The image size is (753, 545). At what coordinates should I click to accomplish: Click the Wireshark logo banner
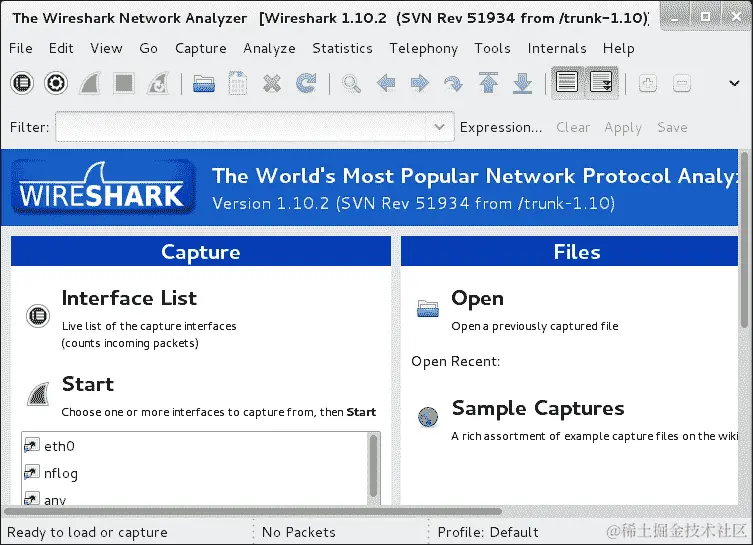102,188
